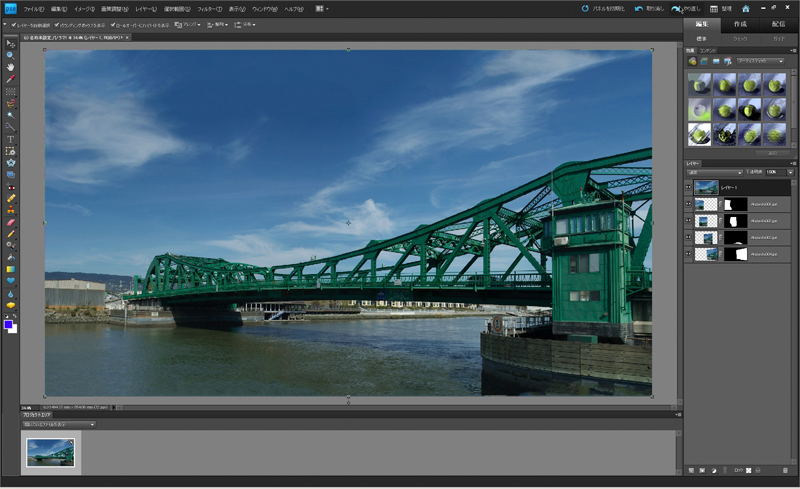The width and height of the screenshot is (800, 489).
Task: Open the effects category dropdown
Action: (760, 61)
